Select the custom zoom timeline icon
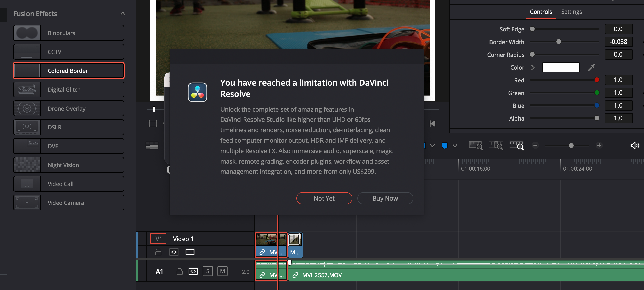This screenshot has width=644, height=290. coord(517,146)
